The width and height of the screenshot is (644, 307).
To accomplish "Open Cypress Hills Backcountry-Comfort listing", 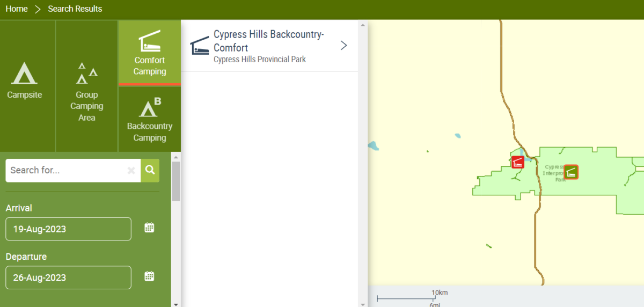I will (268, 46).
